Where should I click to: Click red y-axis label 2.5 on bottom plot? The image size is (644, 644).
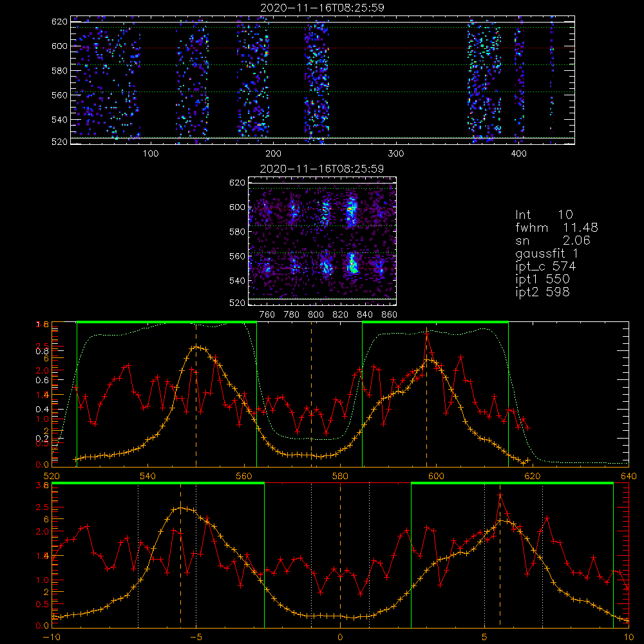[43, 507]
